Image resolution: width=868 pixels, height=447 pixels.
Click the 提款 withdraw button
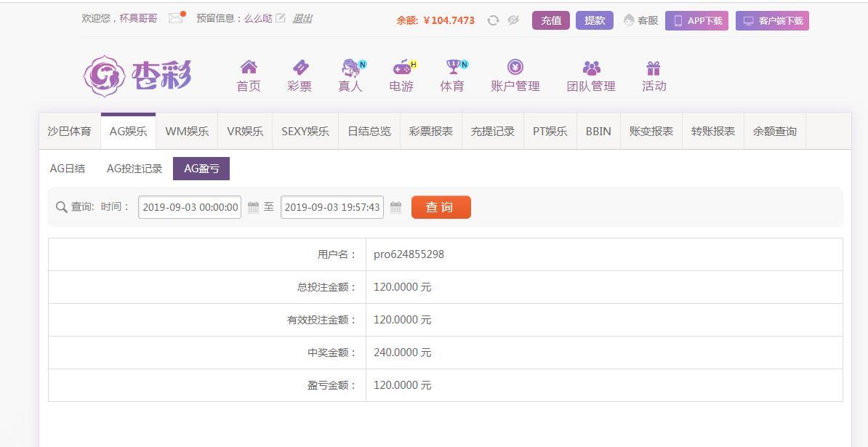coord(595,20)
